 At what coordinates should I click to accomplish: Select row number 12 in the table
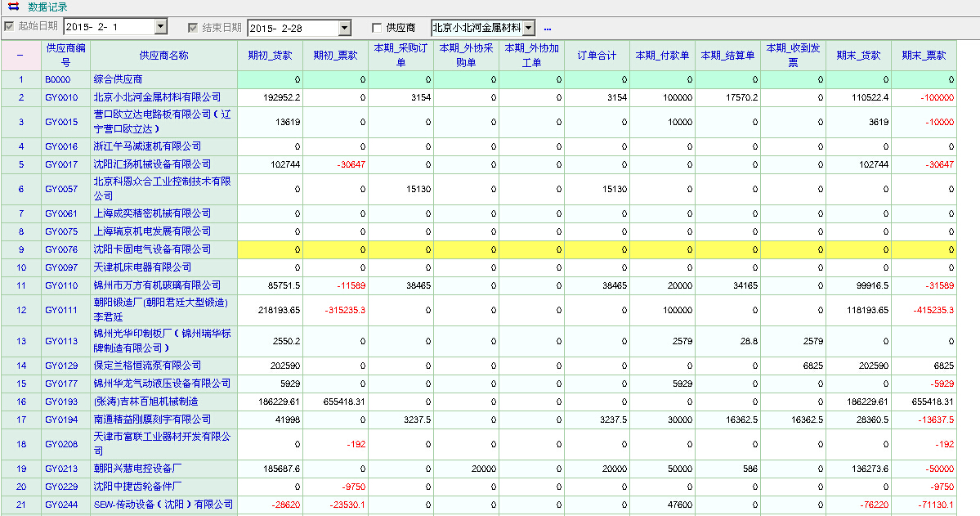pos(21,310)
